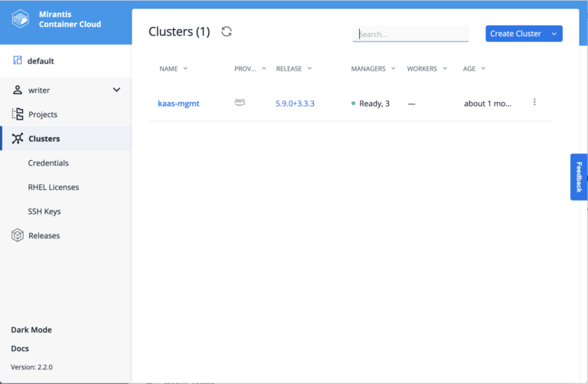This screenshot has width=588, height=384.
Task: Toggle Dark Mode
Action: pyautogui.click(x=31, y=330)
